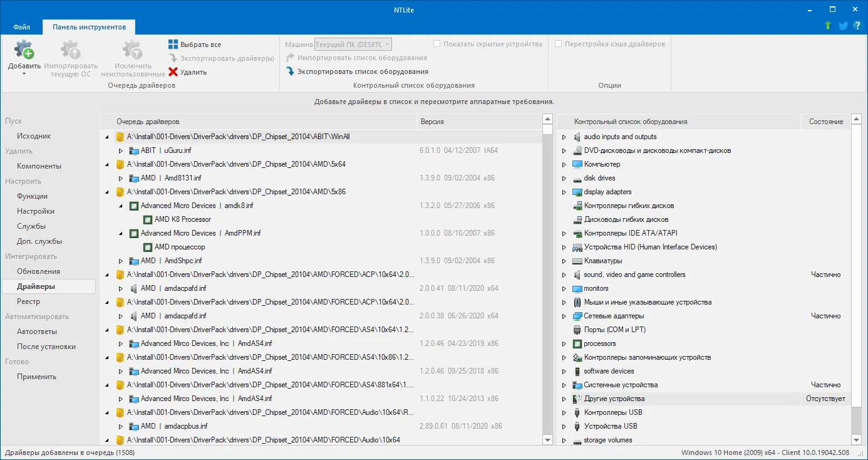Sort by the Версия column header

(432, 122)
